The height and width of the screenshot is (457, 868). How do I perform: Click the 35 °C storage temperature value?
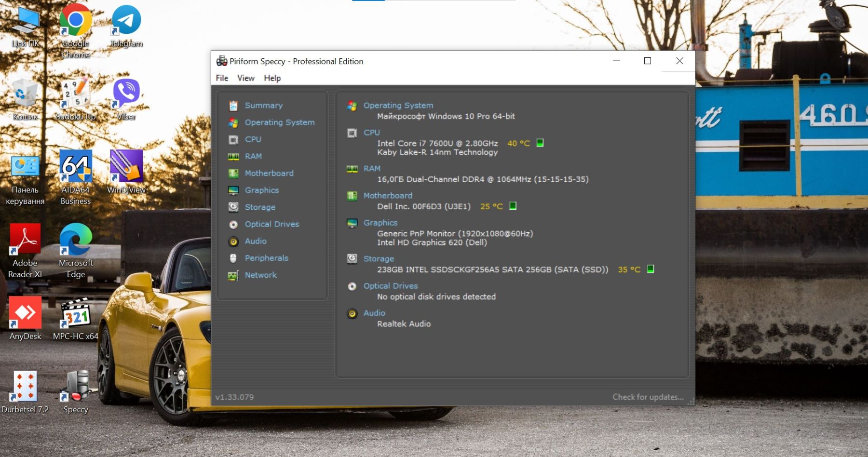(x=629, y=269)
